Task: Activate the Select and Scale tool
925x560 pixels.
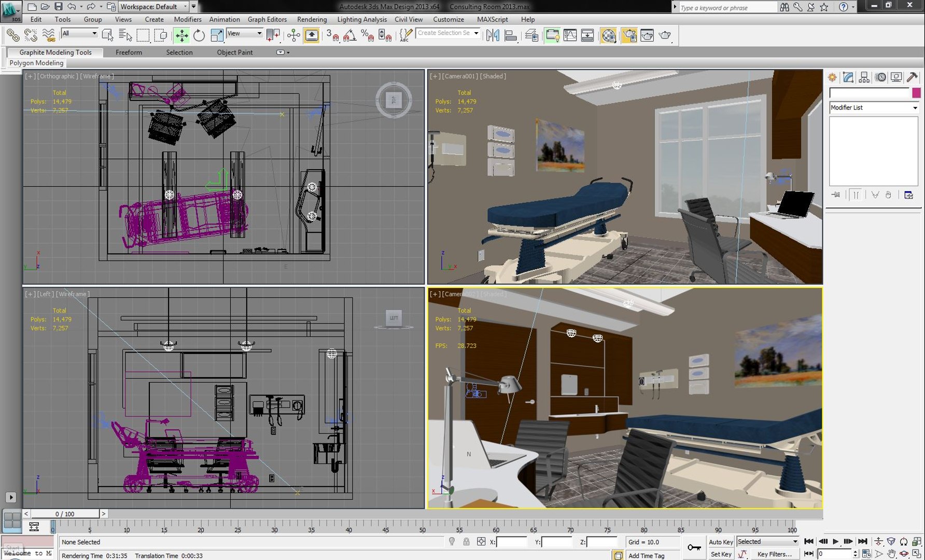Action: click(217, 35)
